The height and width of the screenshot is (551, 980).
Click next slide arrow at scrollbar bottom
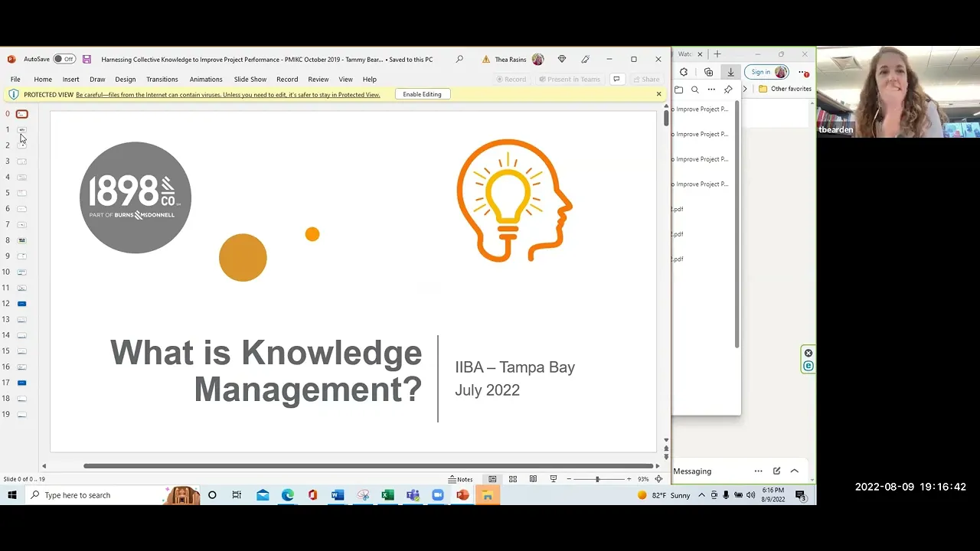[666, 456]
